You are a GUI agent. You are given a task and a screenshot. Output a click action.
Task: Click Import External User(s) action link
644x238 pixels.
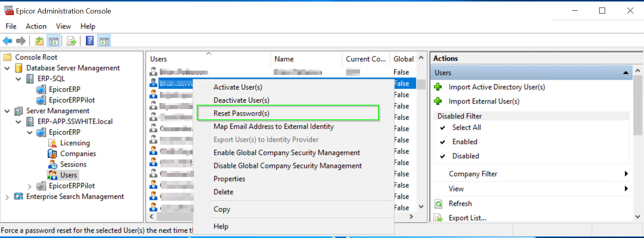tap(484, 101)
